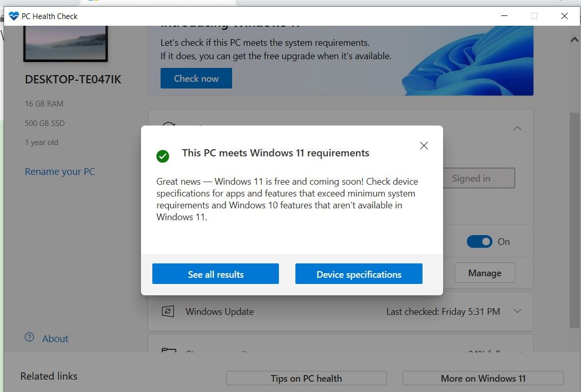
Task: Click the Windows Update refresh icon
Action: point(168,311)
